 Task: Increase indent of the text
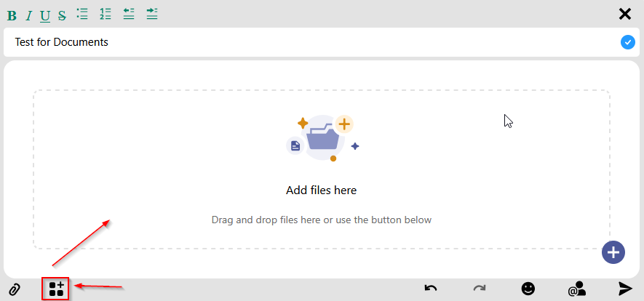coord(151,14)
